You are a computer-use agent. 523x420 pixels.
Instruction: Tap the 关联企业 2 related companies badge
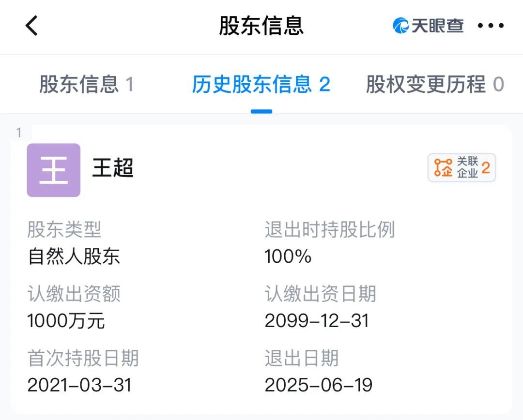[461, 168]
